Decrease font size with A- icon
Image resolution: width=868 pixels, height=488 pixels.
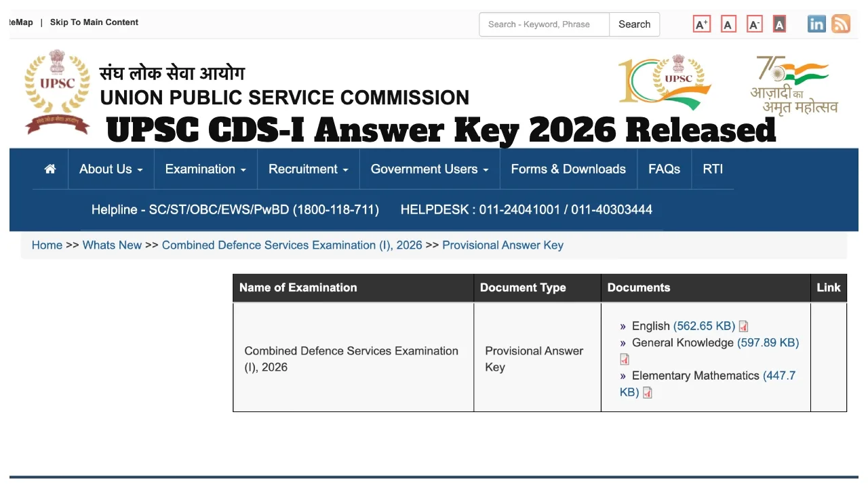click(754, 25)
